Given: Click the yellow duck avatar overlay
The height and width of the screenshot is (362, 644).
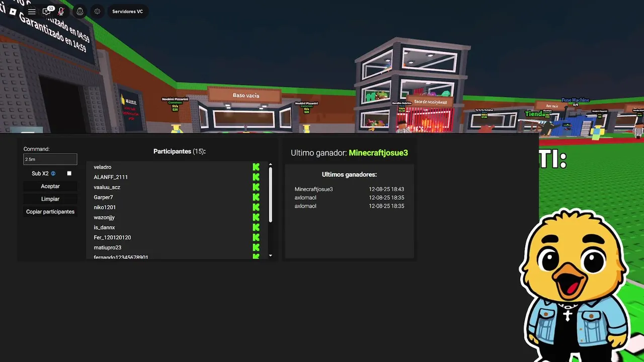Looking at the screenshot, I should pyautogui.click(x=575, y=284).
